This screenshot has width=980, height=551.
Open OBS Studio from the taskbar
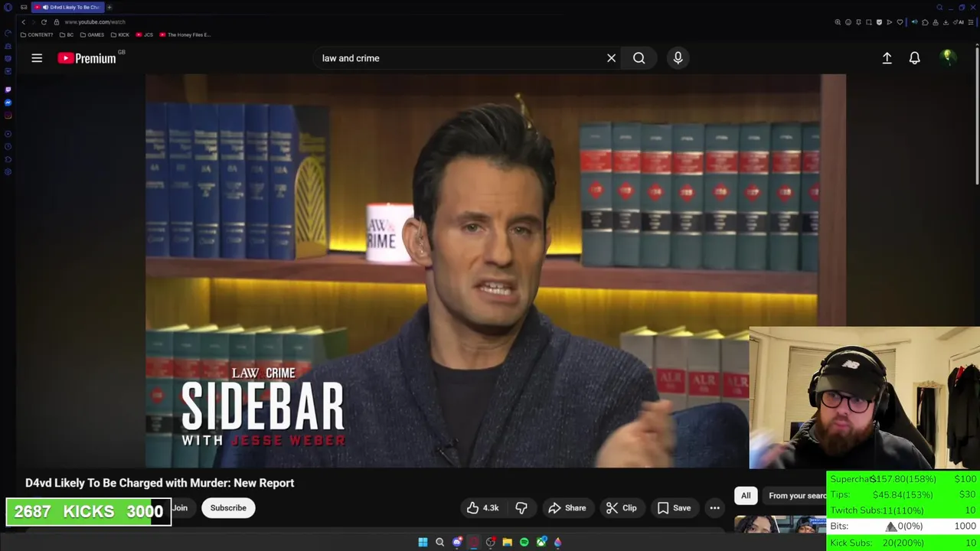click(x=491, y=542)
